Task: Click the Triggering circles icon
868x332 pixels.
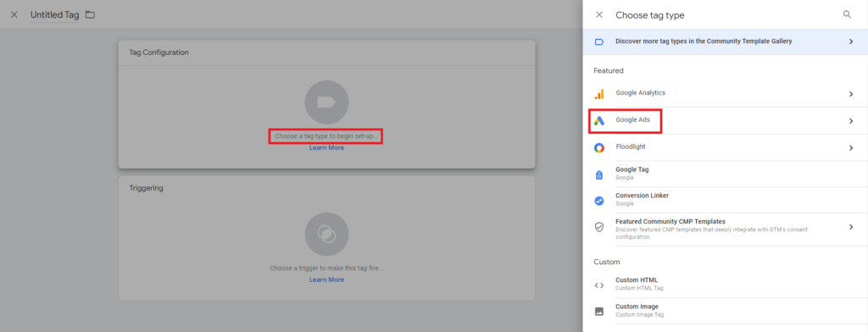Action: pos(326,234)
